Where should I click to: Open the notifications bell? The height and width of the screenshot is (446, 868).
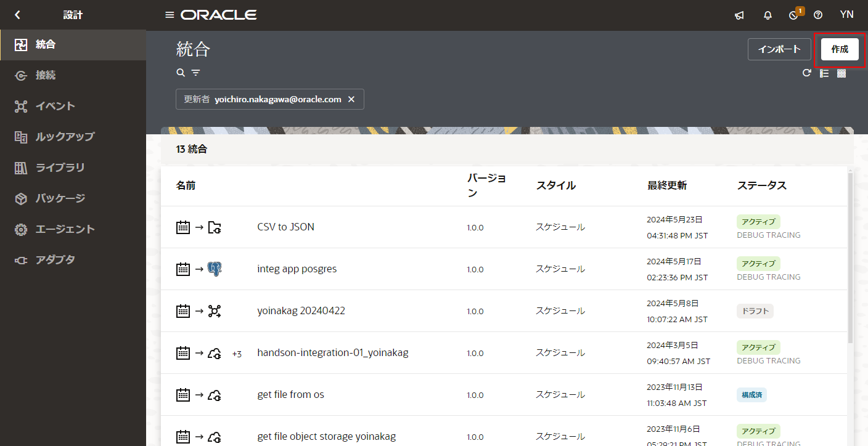tap(768, 15)
